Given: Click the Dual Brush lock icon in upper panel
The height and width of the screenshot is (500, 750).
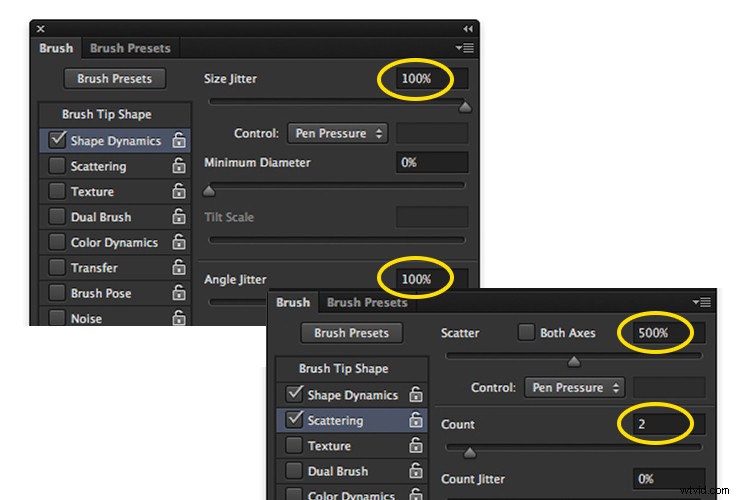Looking at the screenshot, I should click(x=179, y=216).
